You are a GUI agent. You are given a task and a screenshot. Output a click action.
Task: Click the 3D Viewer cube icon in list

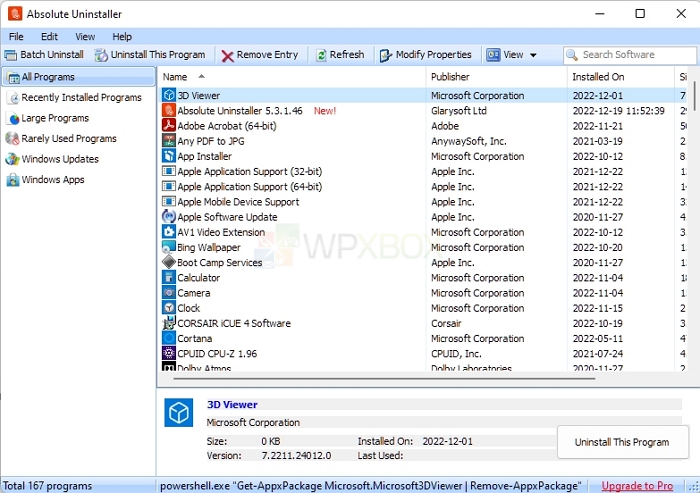pos(169,95)
